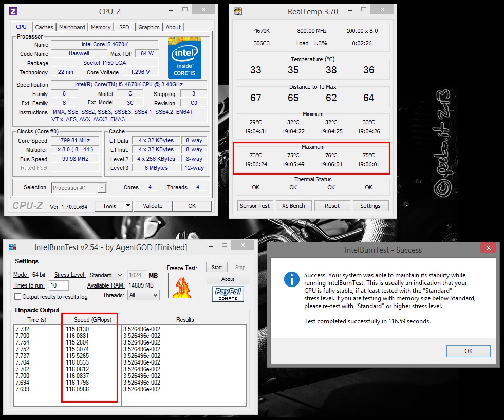This screenshot has width=504, height=420.
Task: Open the About tab in CPU-Z
Action: coord(173,27)
